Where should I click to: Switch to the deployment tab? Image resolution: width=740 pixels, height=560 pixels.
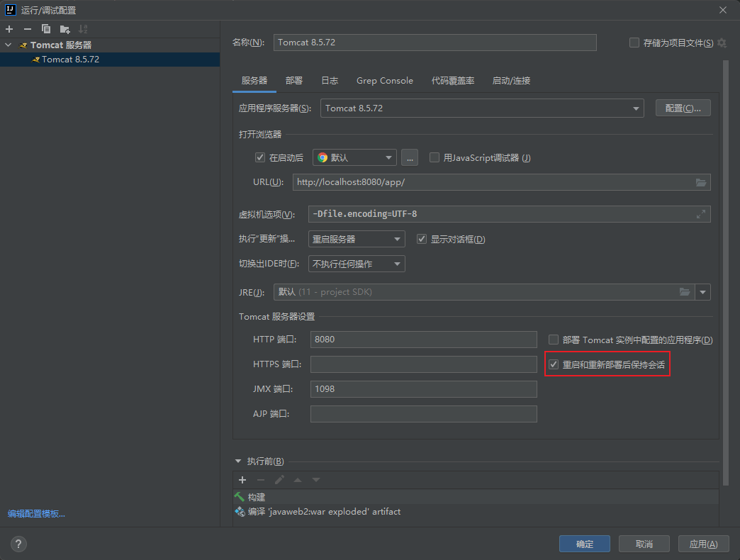click(x=294, y=81)
